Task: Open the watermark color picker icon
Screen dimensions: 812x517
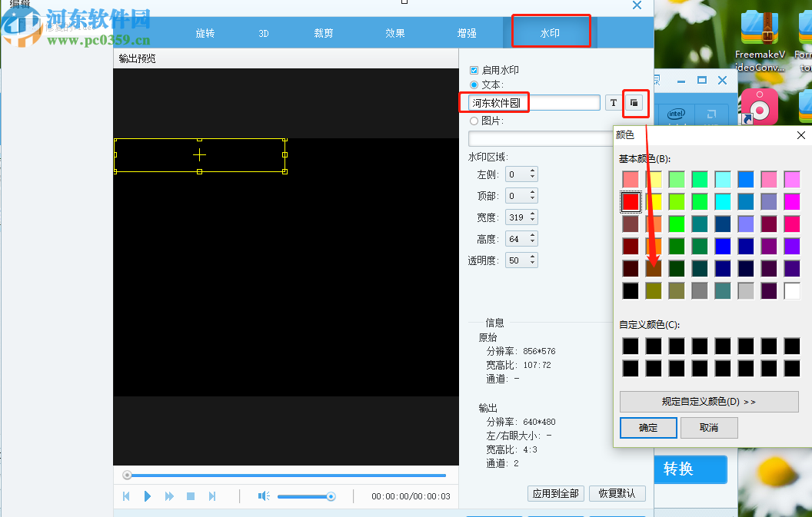Action: [x=635, y=102]
